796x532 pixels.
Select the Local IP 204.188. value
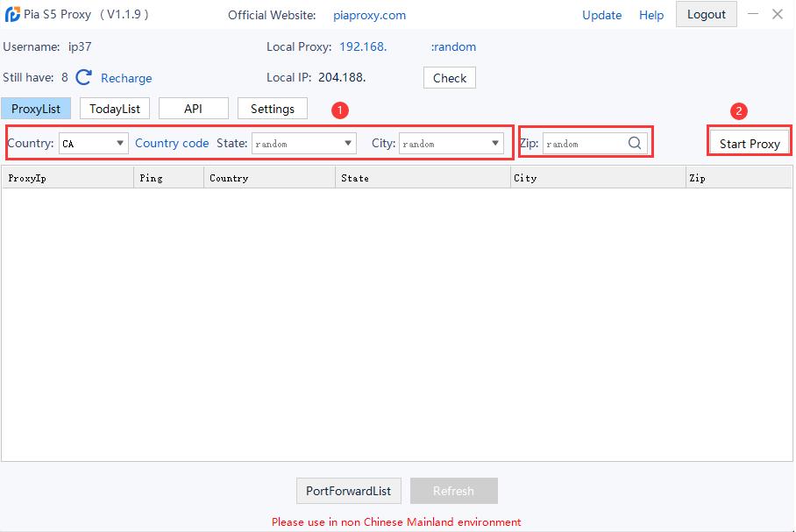(342, 77)
